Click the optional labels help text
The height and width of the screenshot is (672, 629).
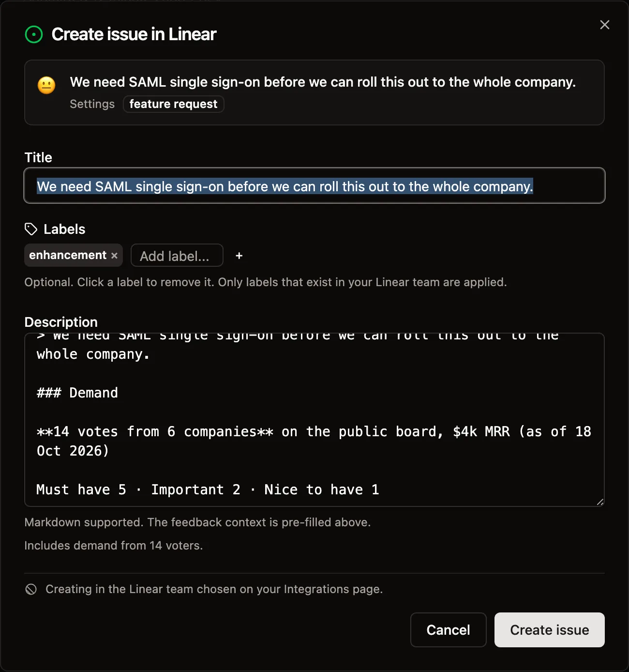(x=266, y=282)
